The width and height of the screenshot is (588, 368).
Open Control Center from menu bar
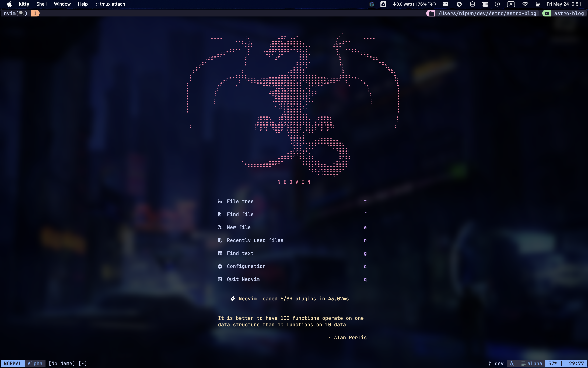tap(538, 4)
